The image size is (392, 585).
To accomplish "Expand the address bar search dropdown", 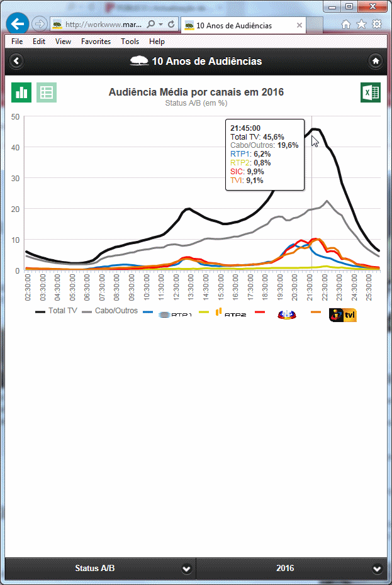I will [x=161, y=24].
